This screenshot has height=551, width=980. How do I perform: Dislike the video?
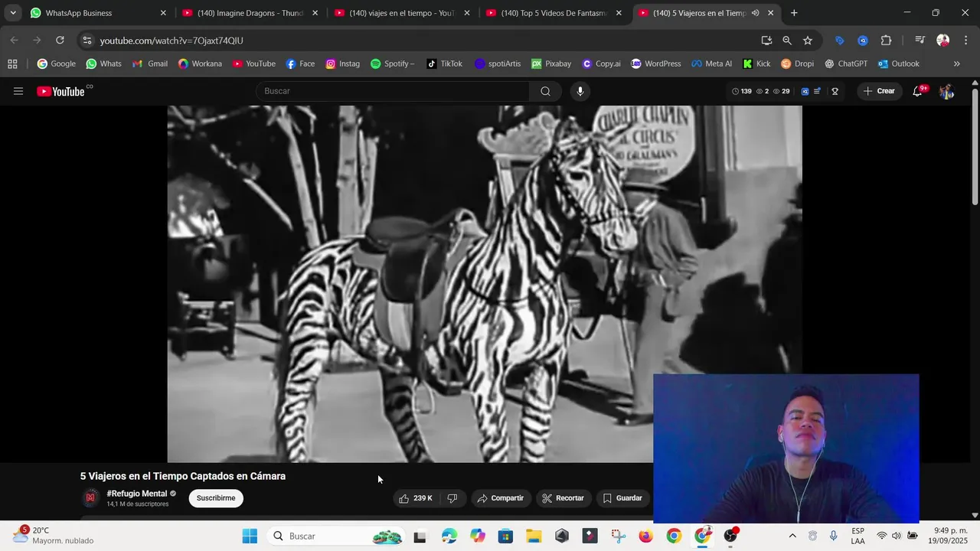click(452, 498)
